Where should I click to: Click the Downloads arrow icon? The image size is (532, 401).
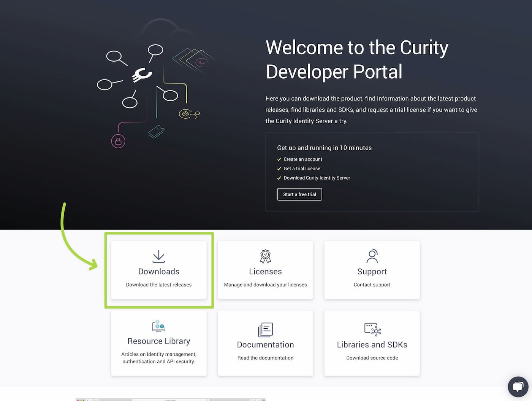tap(158, 256)
